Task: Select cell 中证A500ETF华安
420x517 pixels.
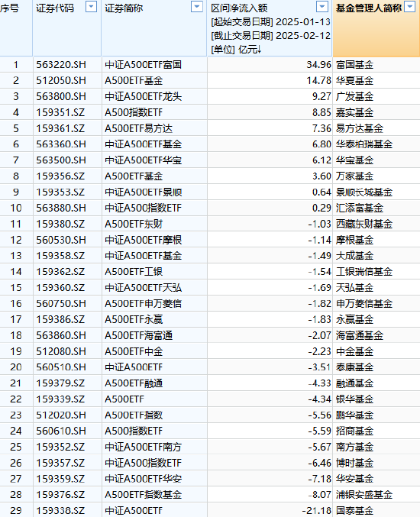Action: pos(154,478)
